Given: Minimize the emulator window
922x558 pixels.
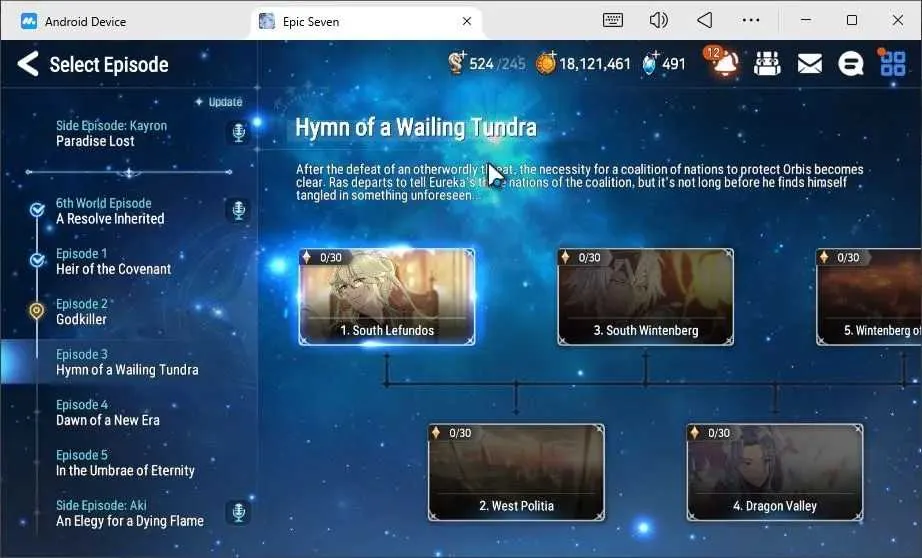Looking at the screenshot, I should pos(806,21).
